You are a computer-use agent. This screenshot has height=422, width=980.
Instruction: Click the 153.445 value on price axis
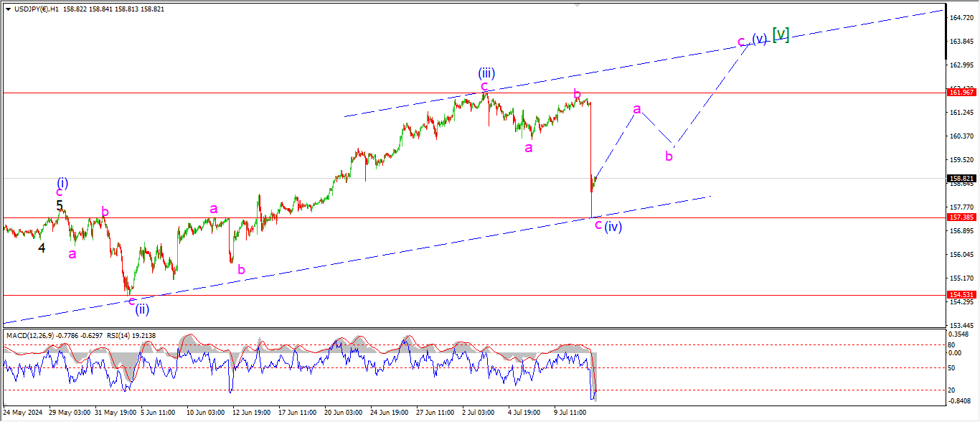961,326
